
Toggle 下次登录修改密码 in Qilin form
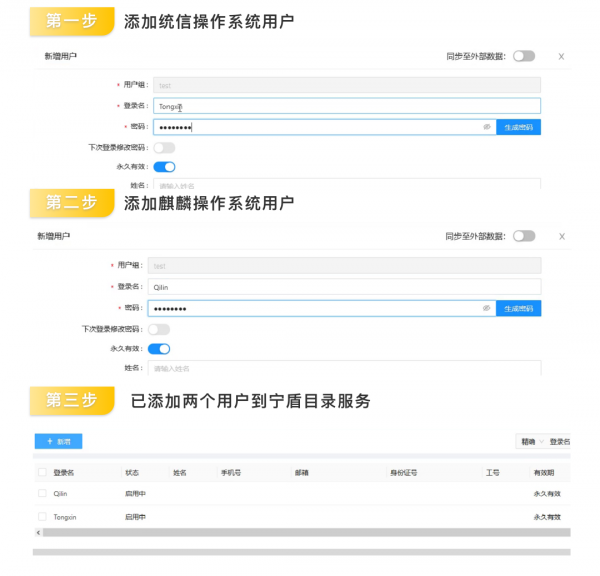(159, 329)
